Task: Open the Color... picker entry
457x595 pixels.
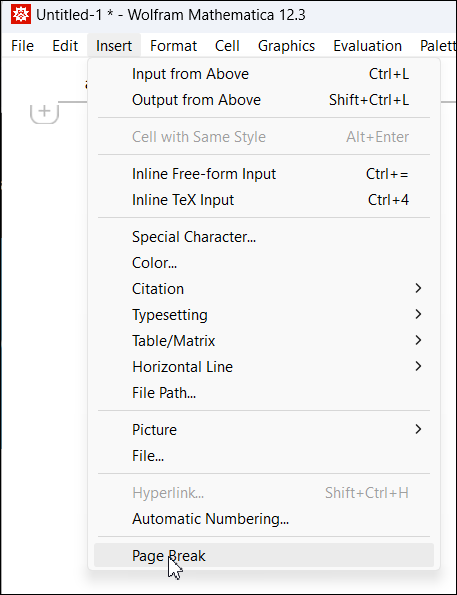Action: [264, 263]
